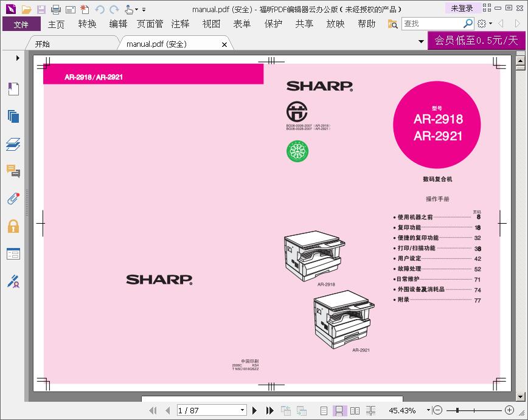The width and height of the screenshot is (528, 420).
Task: Click the magnifier search icon
Action: (468, 24)
